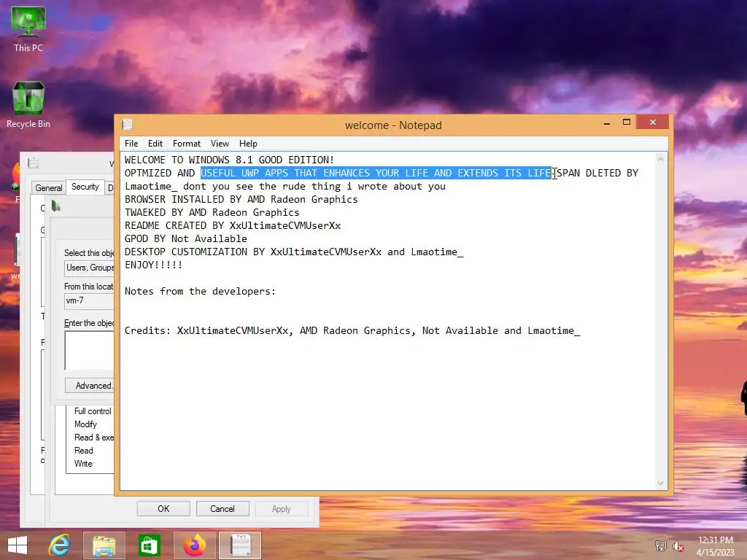Click the vm-7 location field

pyautogui.click(x=90, y=300)
